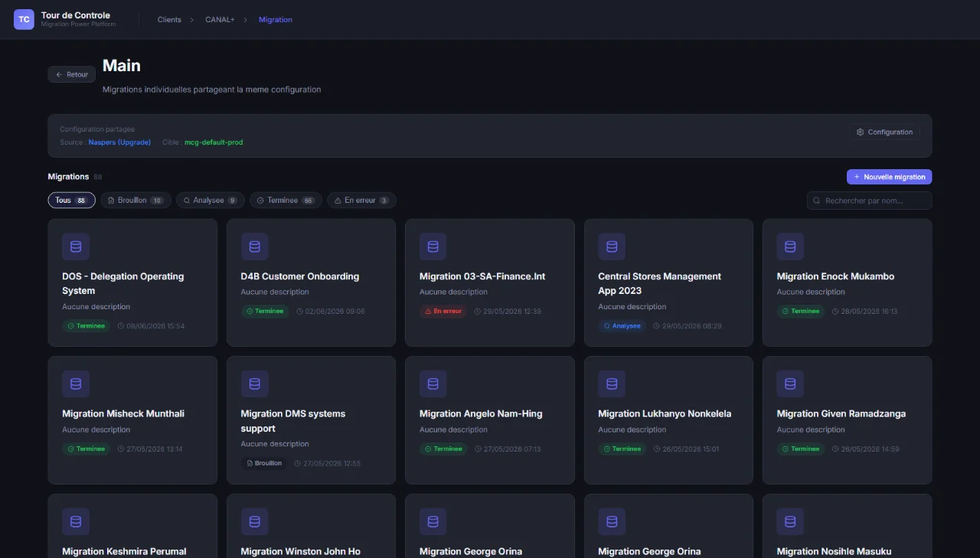Click database icon on Migration 03-SA-Finance.Int card
Screen dimensions: 980x558
coord(433,246)
